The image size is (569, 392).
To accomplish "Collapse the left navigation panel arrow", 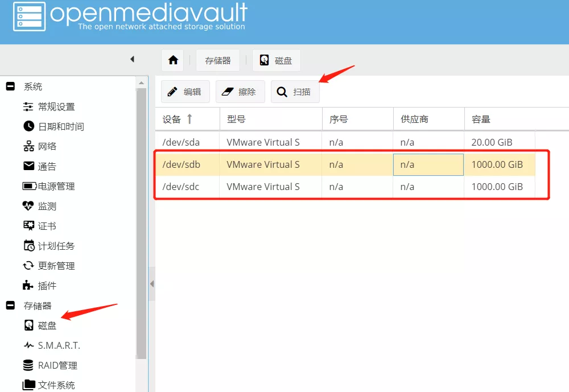I will (132, 59).
